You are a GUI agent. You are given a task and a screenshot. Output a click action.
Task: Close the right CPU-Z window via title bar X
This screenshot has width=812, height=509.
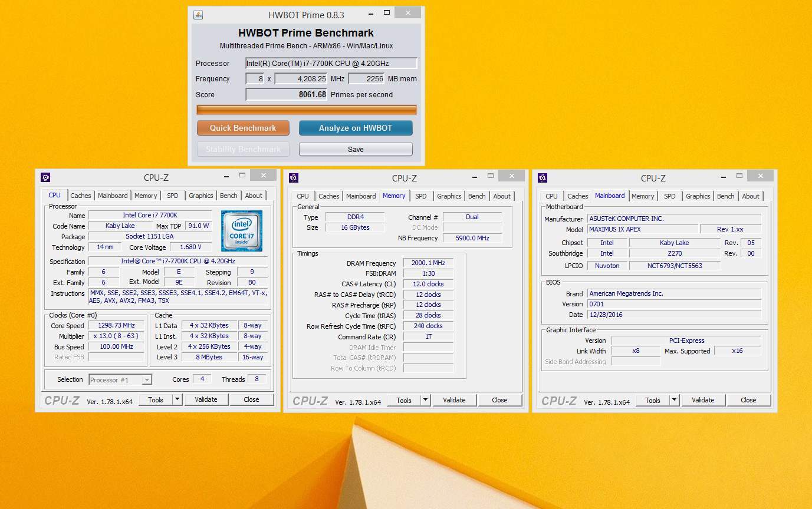click(x=760, y=176)
